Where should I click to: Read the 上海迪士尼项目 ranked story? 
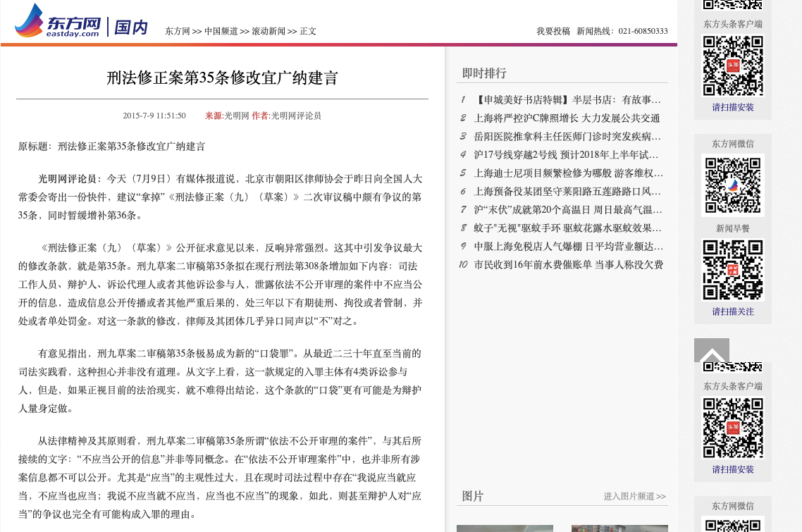point(568,173)
